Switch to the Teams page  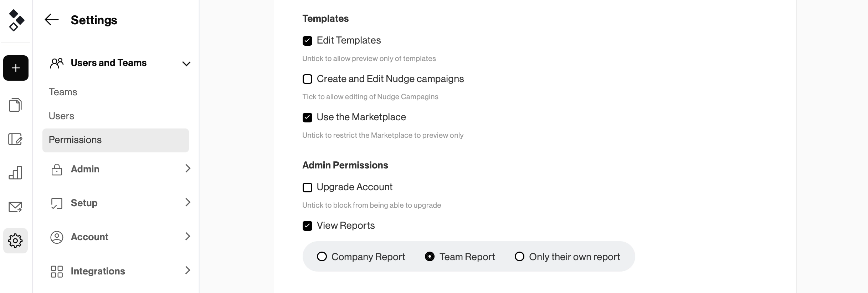point(63,92)
